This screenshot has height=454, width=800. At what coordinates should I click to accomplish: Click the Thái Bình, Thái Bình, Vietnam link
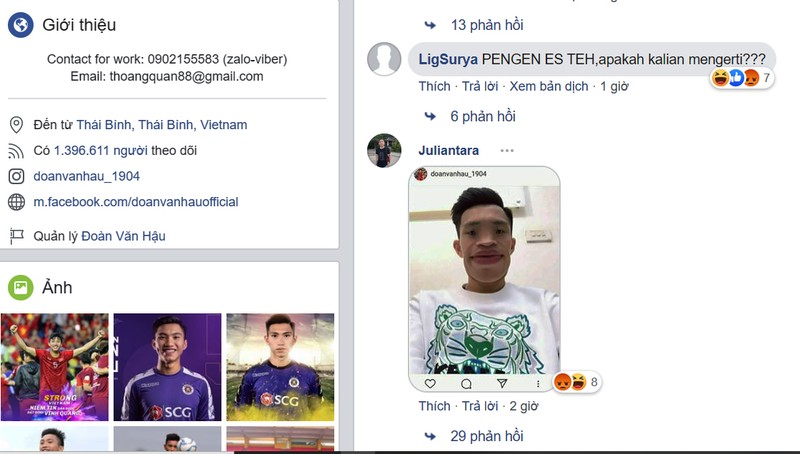(x=162, y=124)
